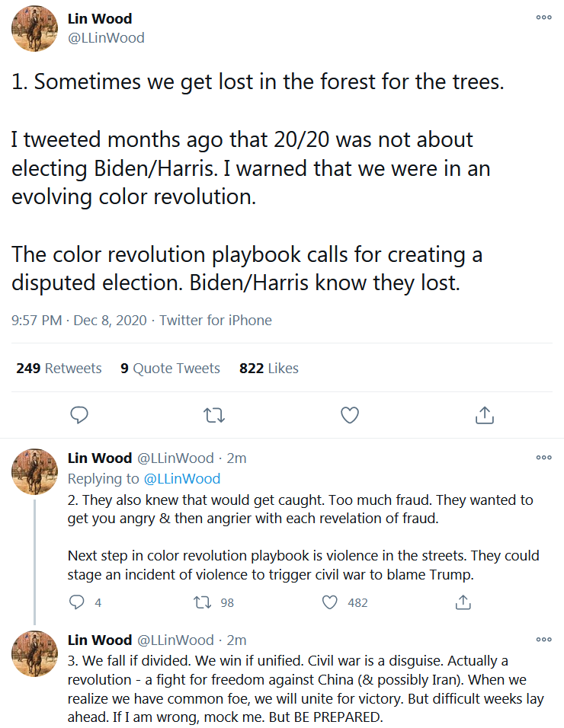Show the 822 Likes list

click(x=269, y=369)
